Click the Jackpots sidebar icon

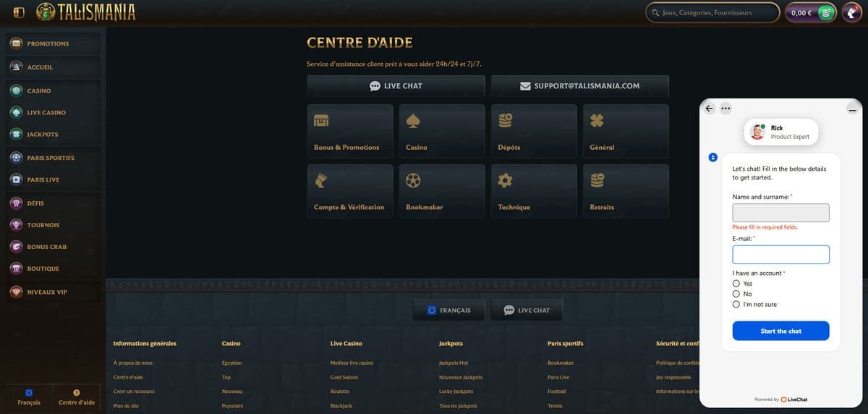click(x=16, y=135)
